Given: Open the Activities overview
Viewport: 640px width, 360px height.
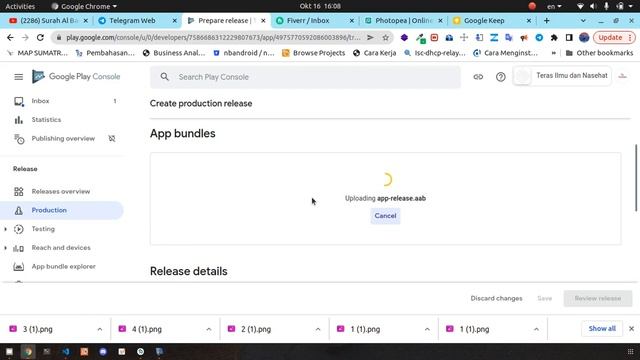Looking at the screenshot, I should tap(20, 6).
